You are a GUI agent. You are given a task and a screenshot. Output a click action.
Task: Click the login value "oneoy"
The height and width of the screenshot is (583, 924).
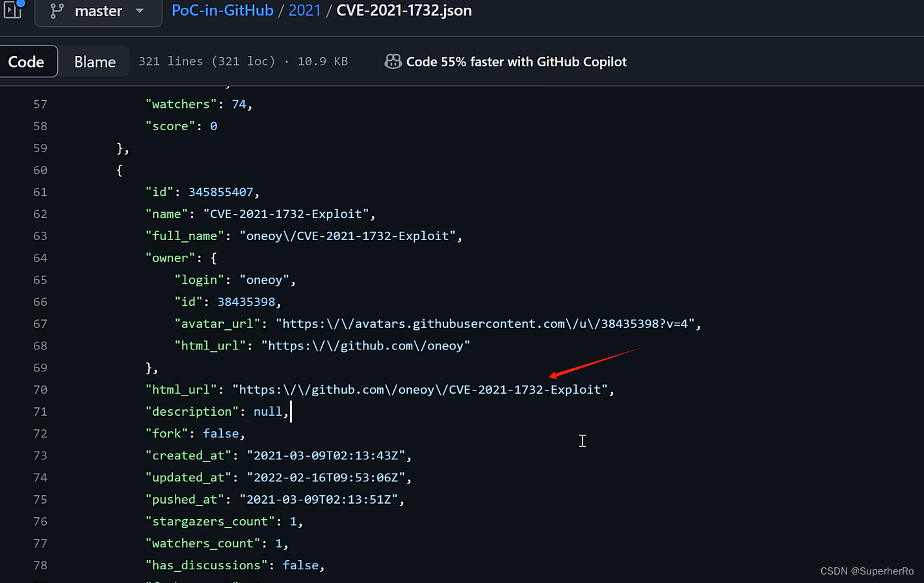pyautogui.click(x=265, y=280)
